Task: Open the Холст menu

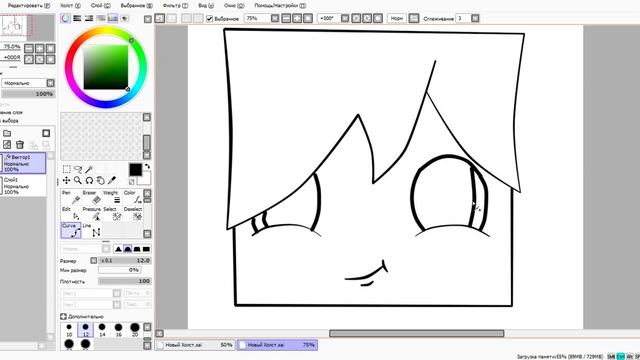Action: pos(70,6)
